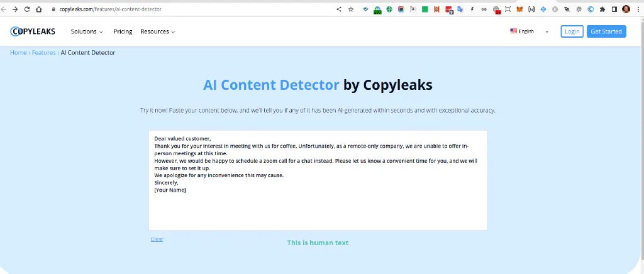This screenshot has width=644, height=274.
Task: Expand the Resources dropdown menu
Action: tap(158, 31)
